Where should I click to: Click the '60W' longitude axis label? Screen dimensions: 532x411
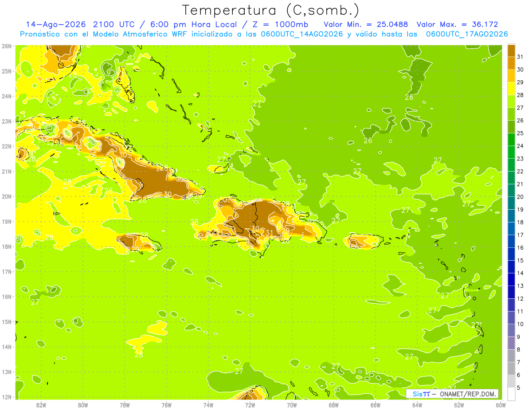tap(501, 405)
